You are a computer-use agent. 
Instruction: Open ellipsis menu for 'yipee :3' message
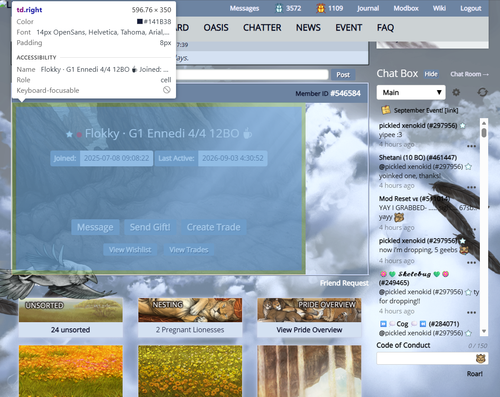471,146
